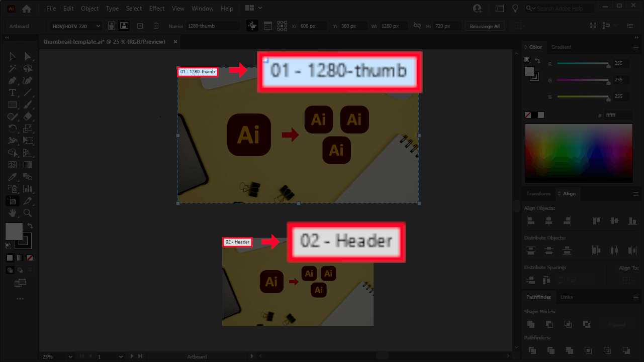Viewport: 644px width, 362px height.
Task: Switch to the Gradient panel tab
Action: coord(562,47)
